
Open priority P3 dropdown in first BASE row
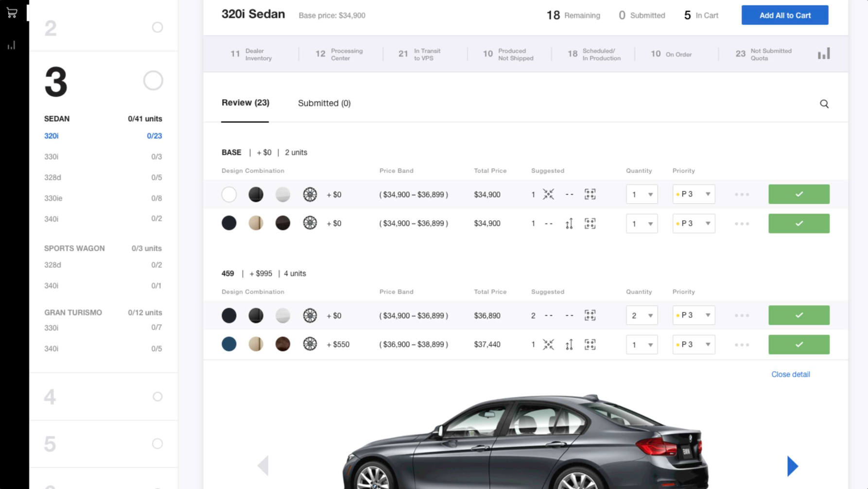(694, 194)
